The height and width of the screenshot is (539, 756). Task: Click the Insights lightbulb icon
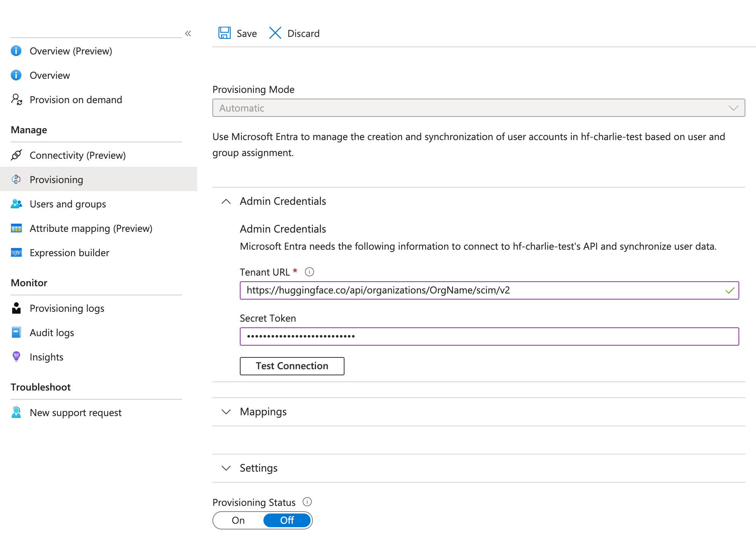click(x=16, y=357)
